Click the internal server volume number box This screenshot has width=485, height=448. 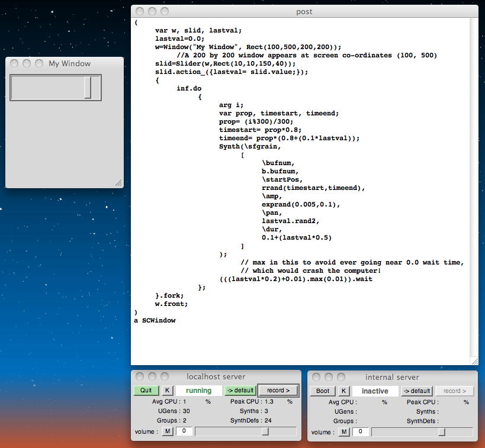360,432
